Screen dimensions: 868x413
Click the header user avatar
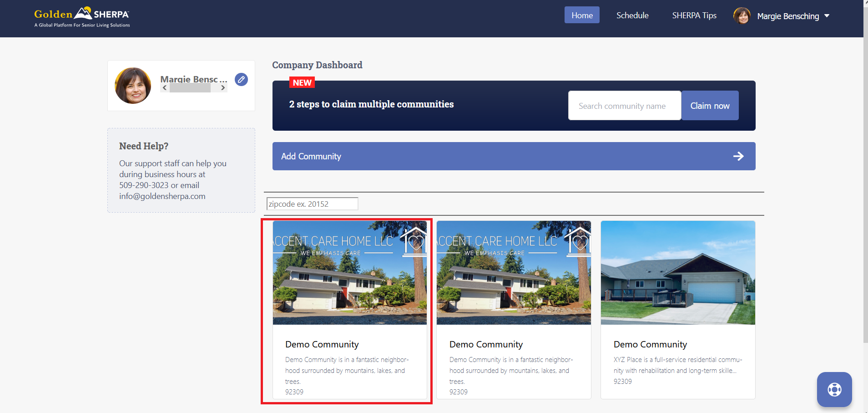742,16
